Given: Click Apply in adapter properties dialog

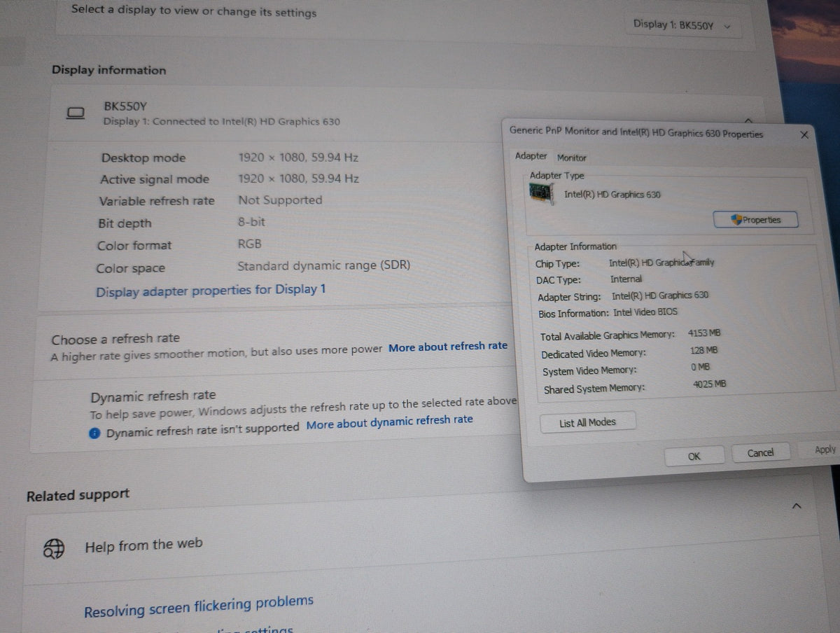Looking at the screenshot, I should coord(825,450).
